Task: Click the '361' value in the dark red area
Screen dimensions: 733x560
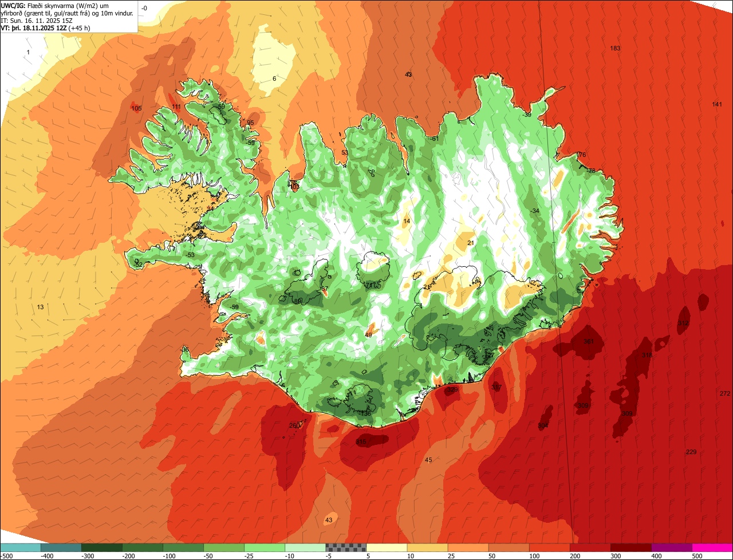Action: tap(589, 341)
